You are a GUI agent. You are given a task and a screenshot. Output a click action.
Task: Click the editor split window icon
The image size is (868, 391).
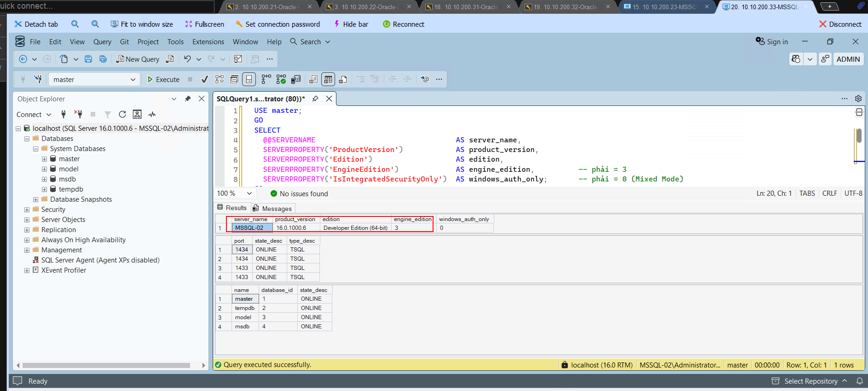pyautogui.click(x=859, y=112)
